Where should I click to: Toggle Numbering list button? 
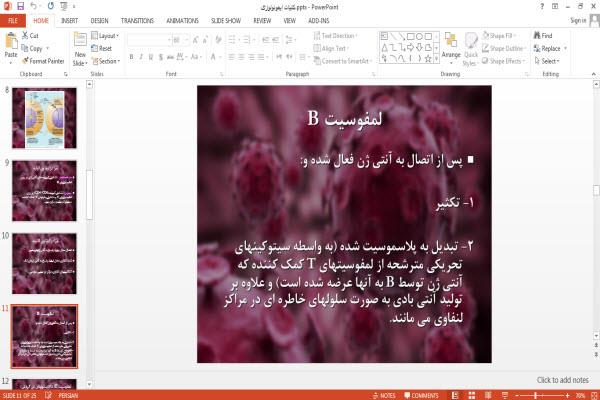(x=247, y=40)
